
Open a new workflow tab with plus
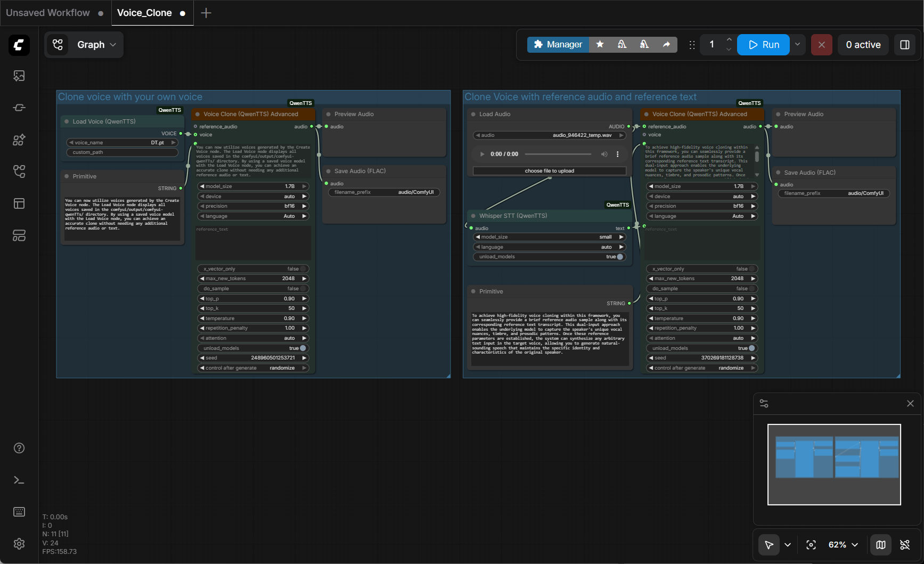[206, 13]
